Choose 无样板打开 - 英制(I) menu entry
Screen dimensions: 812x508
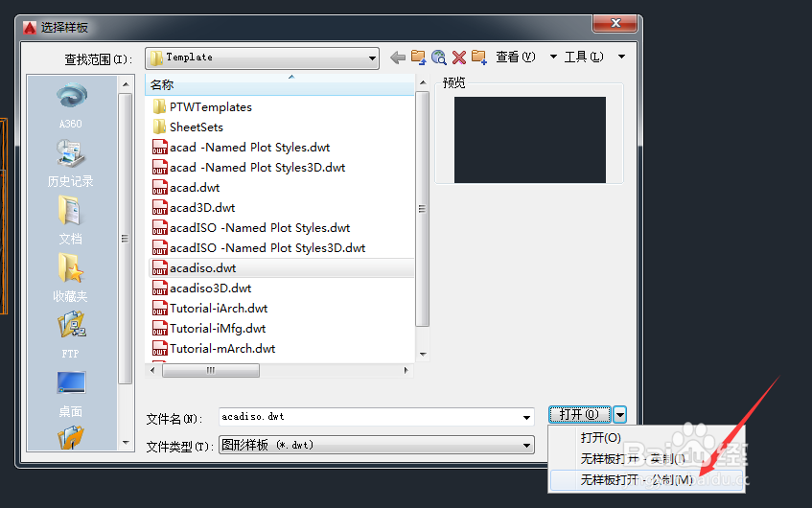pos(646,459)
